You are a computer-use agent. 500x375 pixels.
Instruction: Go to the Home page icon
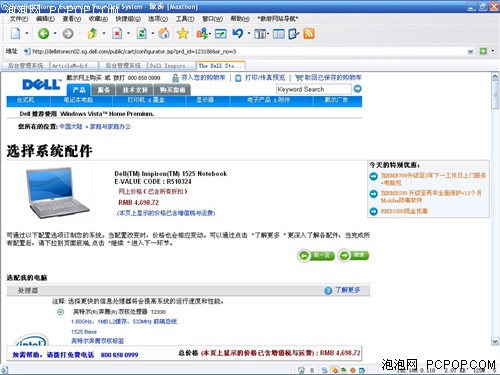point(164,33)
